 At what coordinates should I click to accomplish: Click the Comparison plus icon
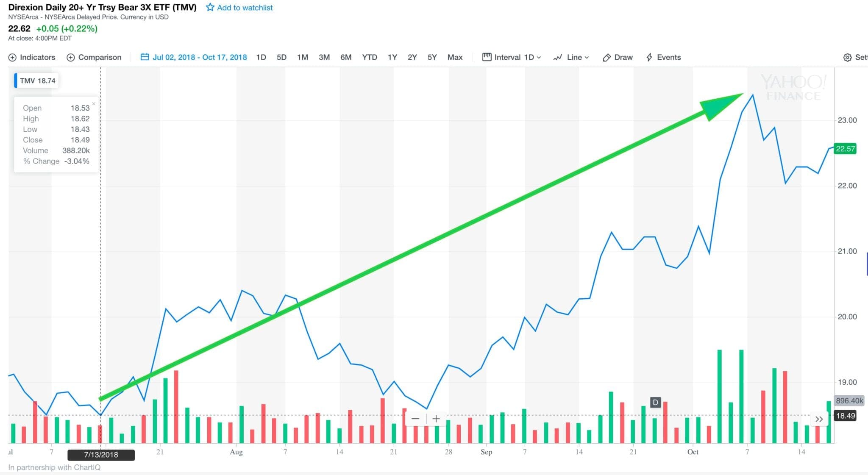(71, 58)
